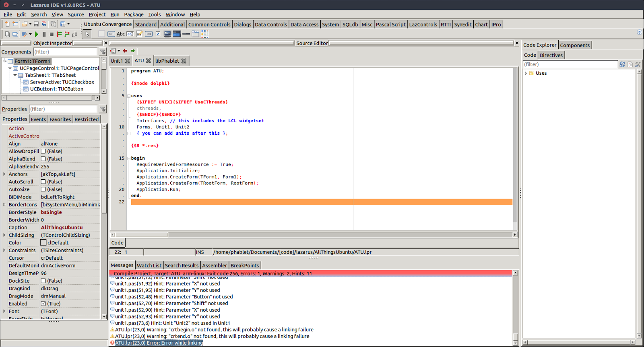Toggle the DockSite property checkbox

click(43, 281)
